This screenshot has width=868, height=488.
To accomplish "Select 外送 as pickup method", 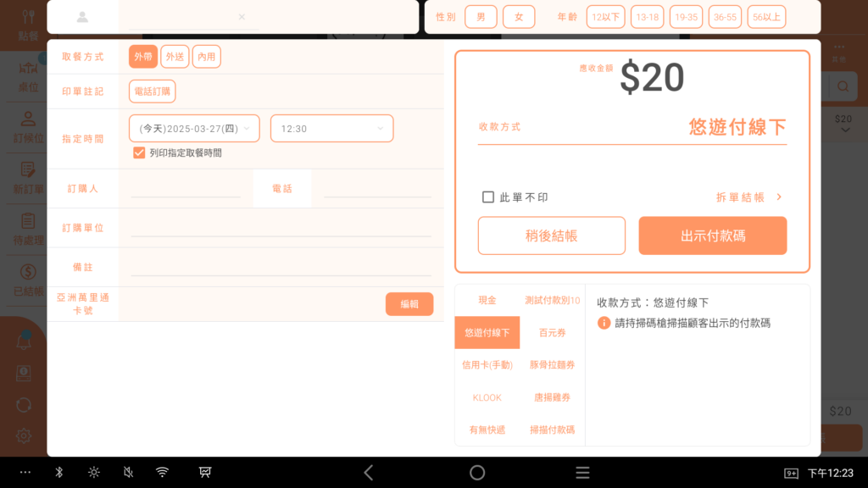I will pyautogui.click(x=175, y=57).
